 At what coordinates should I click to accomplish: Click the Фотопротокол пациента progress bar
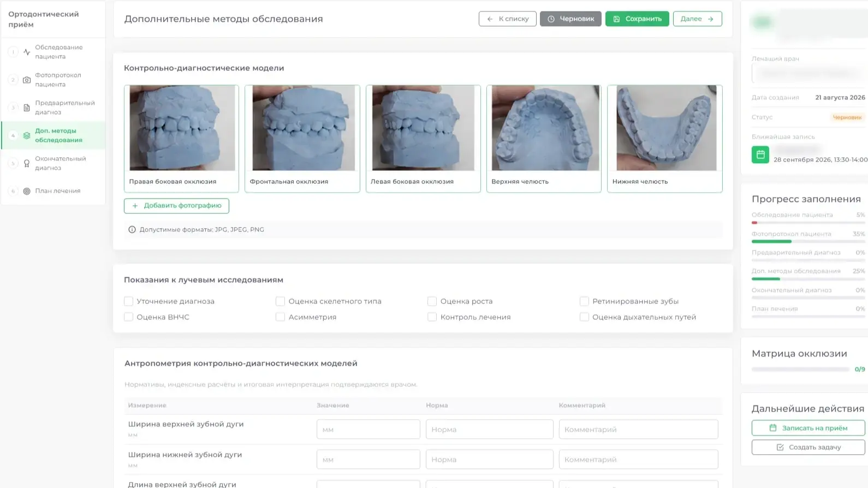(x=808, y=241)
